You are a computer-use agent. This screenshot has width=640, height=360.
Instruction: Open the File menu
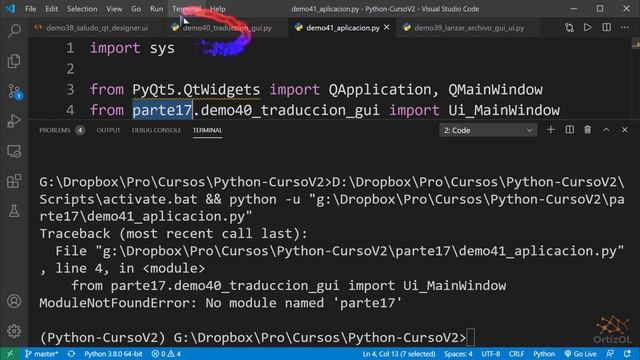(31, 9)
